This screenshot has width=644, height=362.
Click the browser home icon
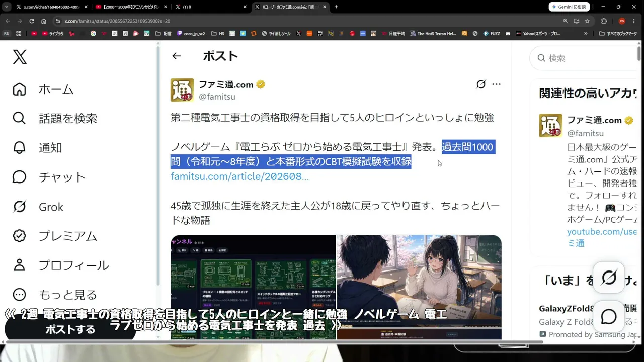(44, 21)
